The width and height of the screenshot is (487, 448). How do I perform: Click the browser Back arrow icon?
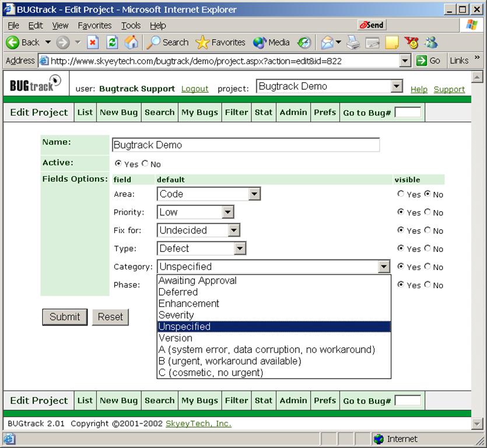13,43
